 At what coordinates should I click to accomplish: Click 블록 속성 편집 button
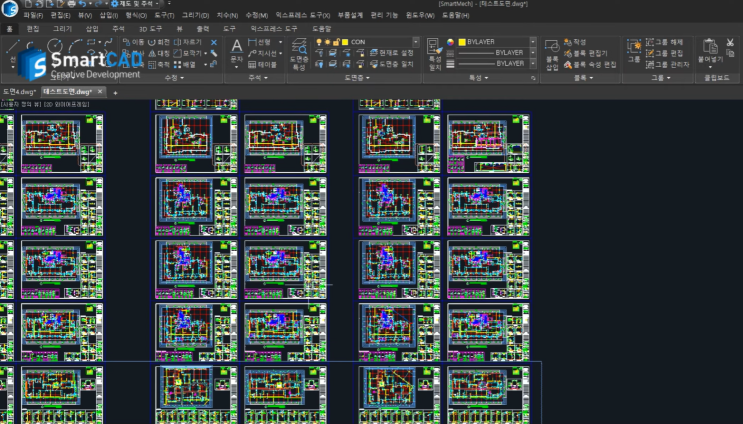(590, 64)
